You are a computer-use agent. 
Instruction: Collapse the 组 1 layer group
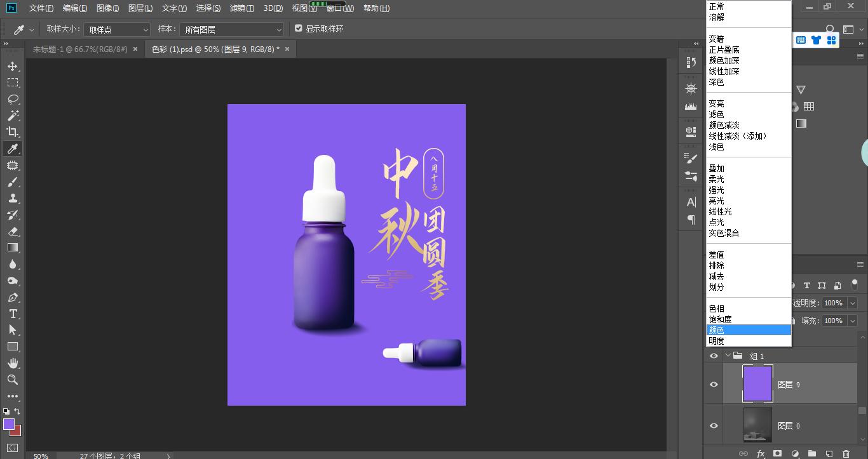pos(729,356)
